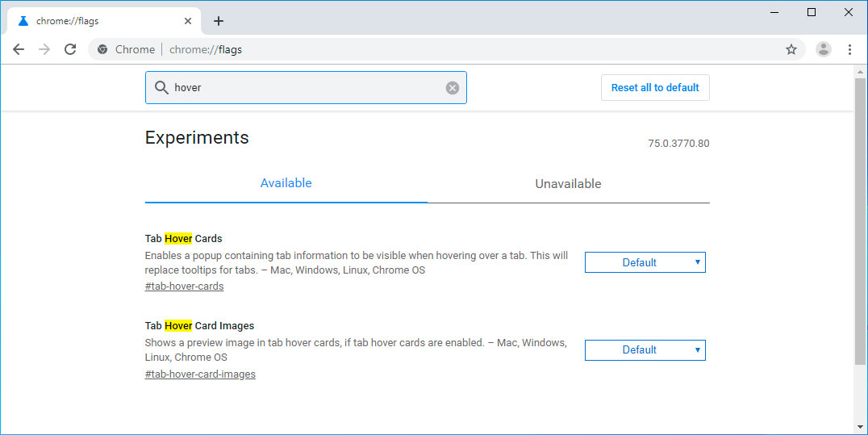868x435 pixels.
Task: Open Tab Hover Card Images Default dropdown
Action: 645,350
